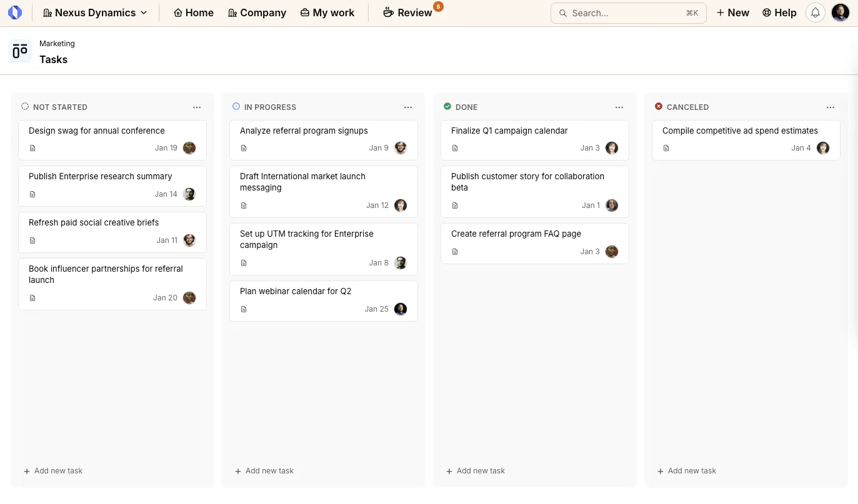
Task: Click the Not Started status circle icon
Action: (25, 106)
